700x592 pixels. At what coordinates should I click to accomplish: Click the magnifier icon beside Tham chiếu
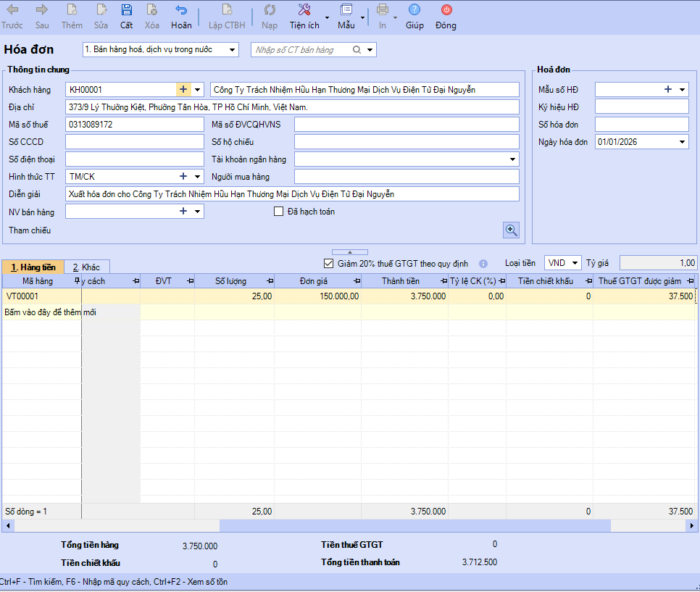(511, 230)
